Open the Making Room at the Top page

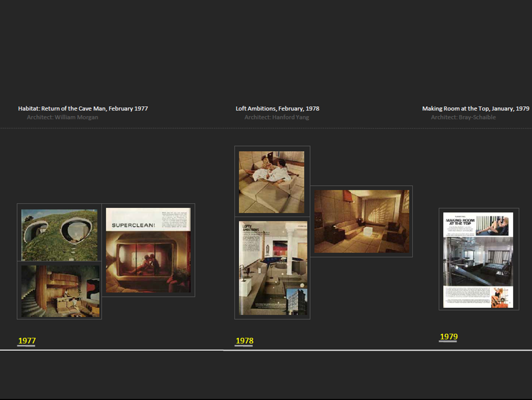[478, 260]
